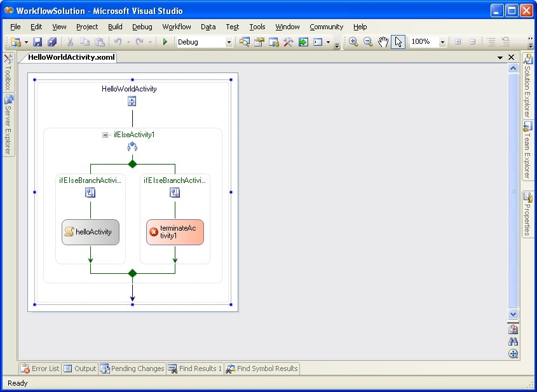This screenshot has width=537, height=392.
Task: Expand the Server Explorer side panel
Action: (x=8, y=125)
